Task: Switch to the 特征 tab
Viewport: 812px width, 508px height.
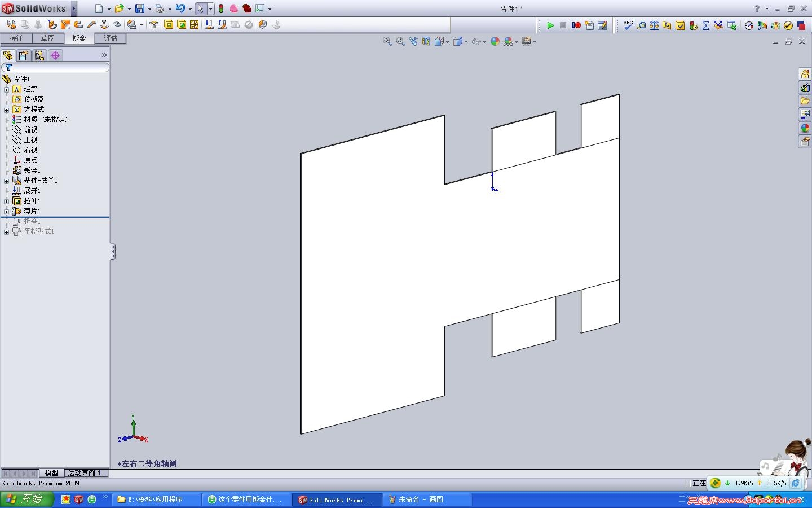Action: pyautogui.click(x=16, y=38)
